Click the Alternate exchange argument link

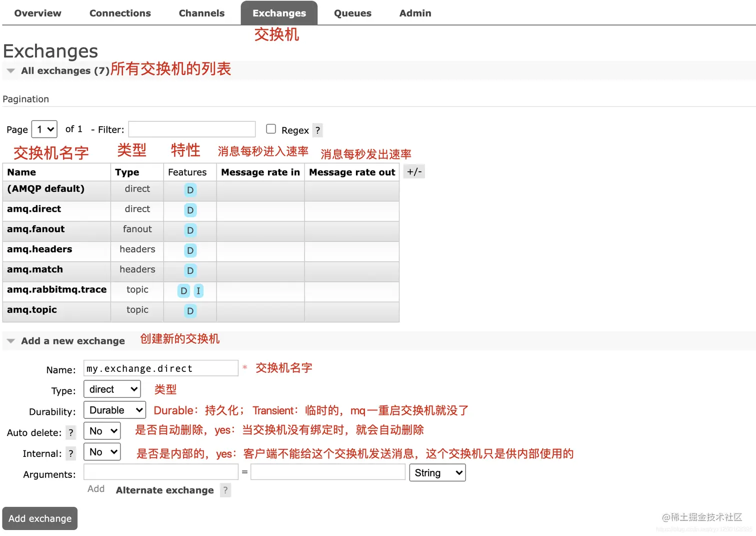[x=165, y=490]
